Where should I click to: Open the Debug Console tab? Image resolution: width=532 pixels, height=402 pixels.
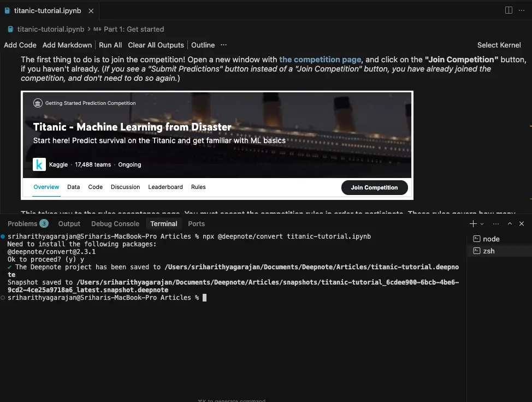115,223
